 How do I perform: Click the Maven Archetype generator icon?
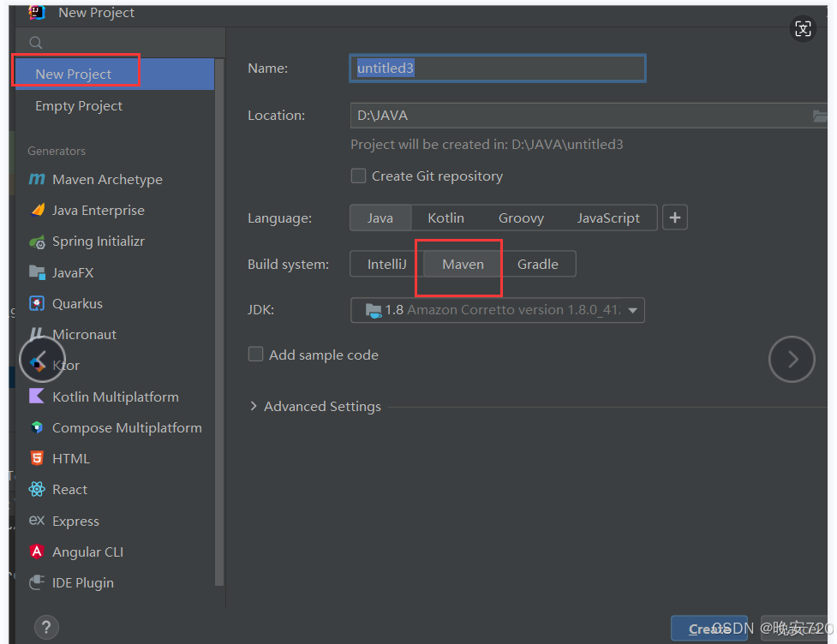point(37,179)
